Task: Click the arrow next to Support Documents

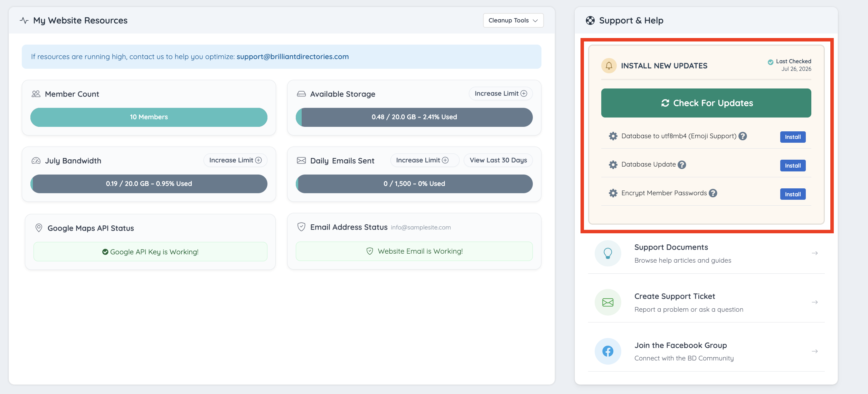Action: coord(815,253)
